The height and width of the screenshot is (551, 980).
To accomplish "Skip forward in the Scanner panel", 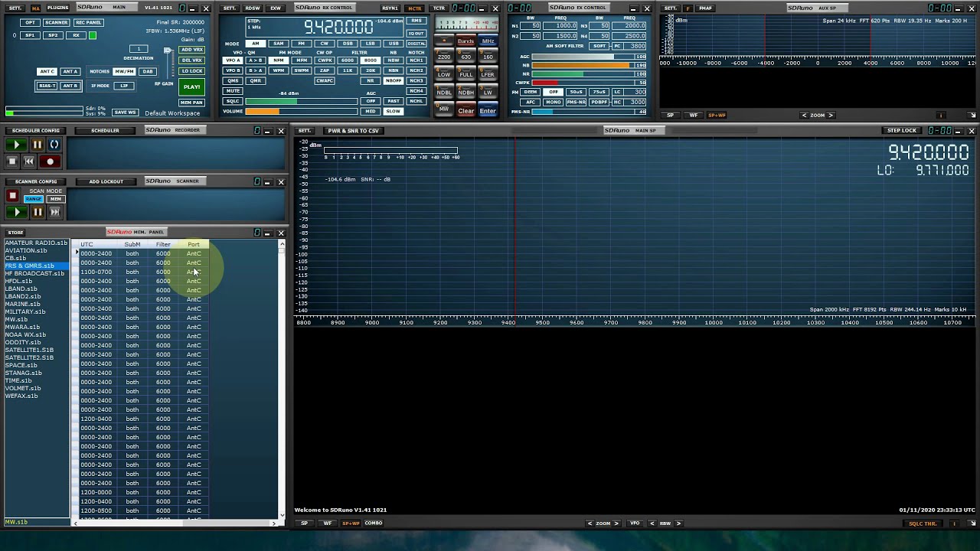I will click(x=54, y=212).
